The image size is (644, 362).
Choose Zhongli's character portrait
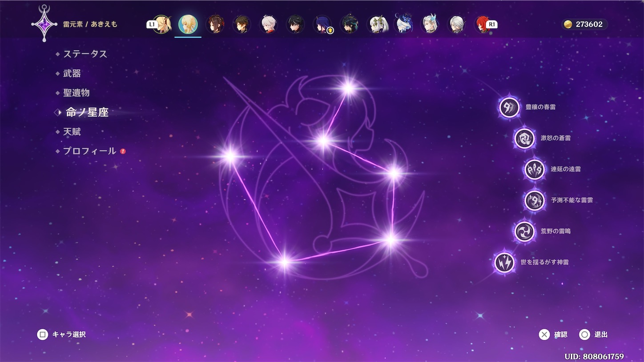click(x=242, y=24)
